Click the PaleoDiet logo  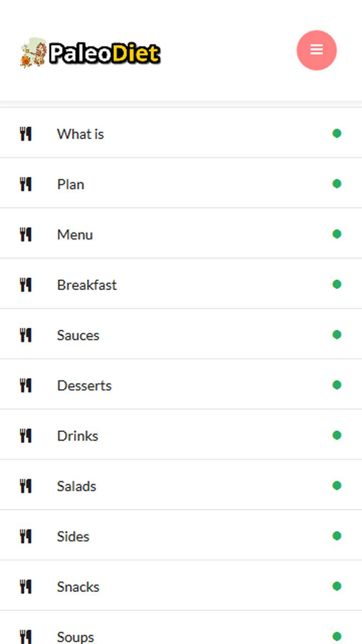(x=90, y=53)
